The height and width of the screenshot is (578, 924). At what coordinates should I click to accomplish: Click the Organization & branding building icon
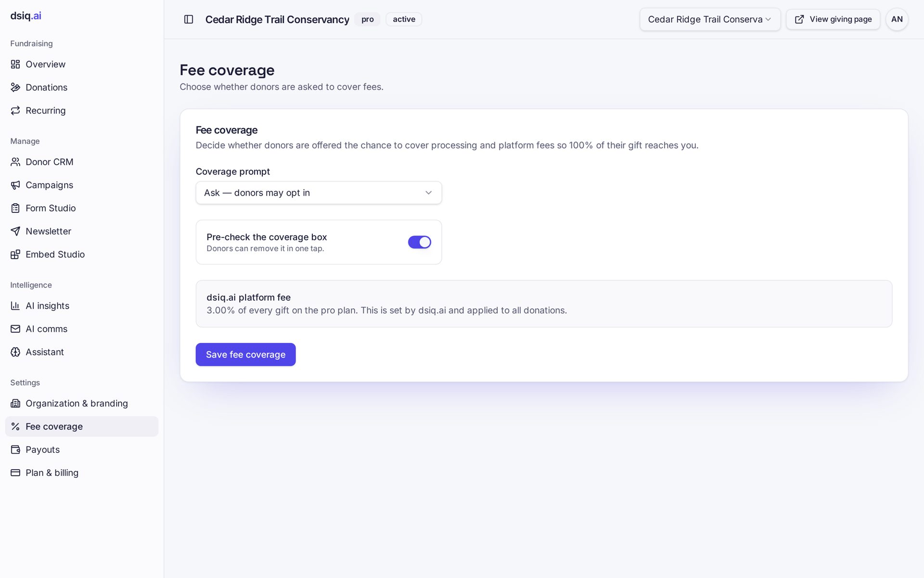pyautogui.click(x=15, y=404)
